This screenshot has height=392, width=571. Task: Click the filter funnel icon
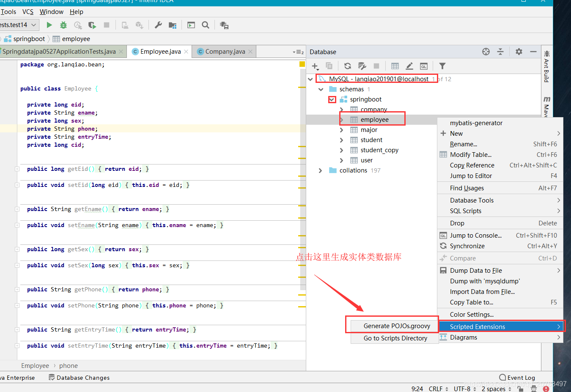click(442, 66)
